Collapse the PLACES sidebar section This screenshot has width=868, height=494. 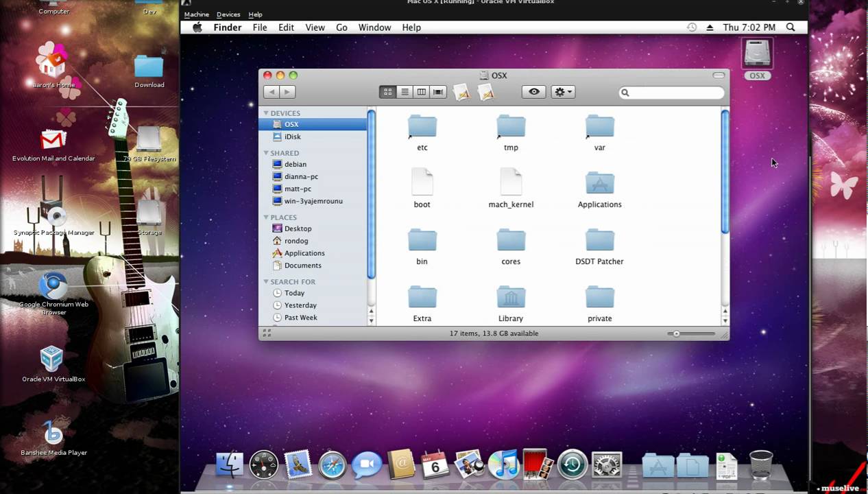pyautogui.click(x=266, y=217)
